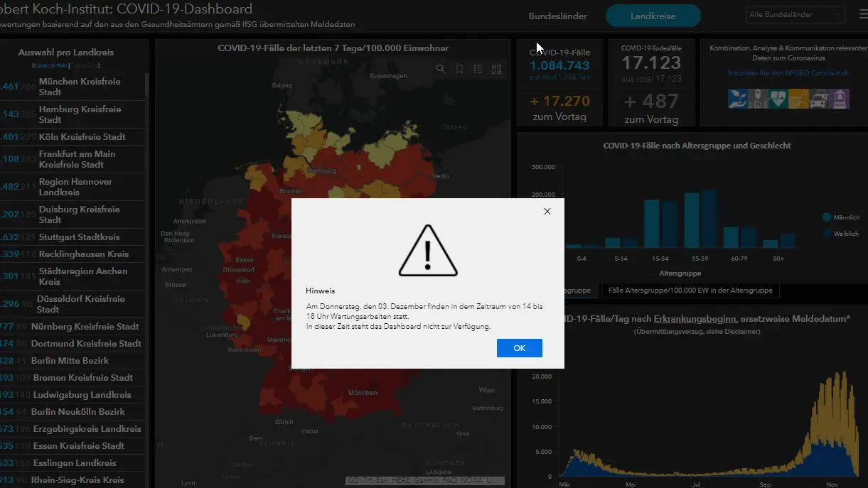Select the Landkreise view button
868x488 pixels.
[x=653, y=16]
